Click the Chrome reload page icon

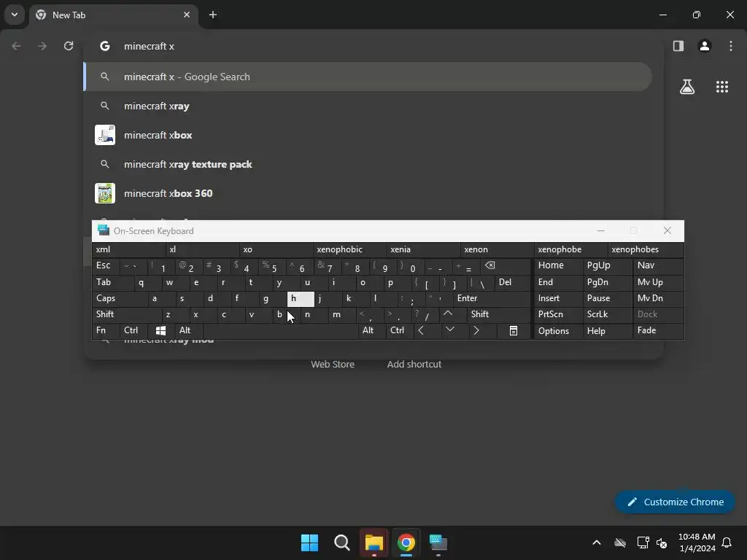69,46
